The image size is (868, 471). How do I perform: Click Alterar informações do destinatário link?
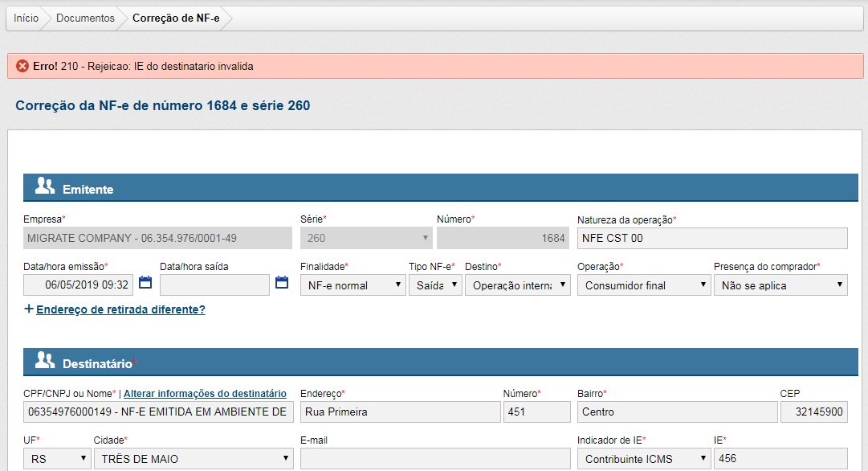point(205,394)
